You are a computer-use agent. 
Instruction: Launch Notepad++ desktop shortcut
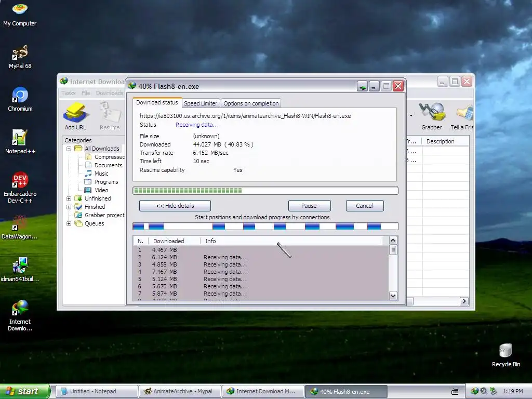(20, 142)
